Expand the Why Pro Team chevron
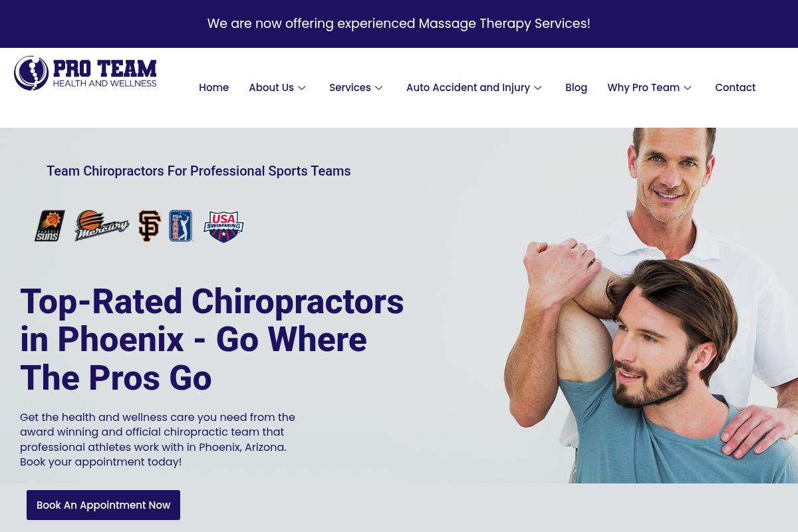The width and height of the screenshot is (798, 532). click(x=688, y=88)
